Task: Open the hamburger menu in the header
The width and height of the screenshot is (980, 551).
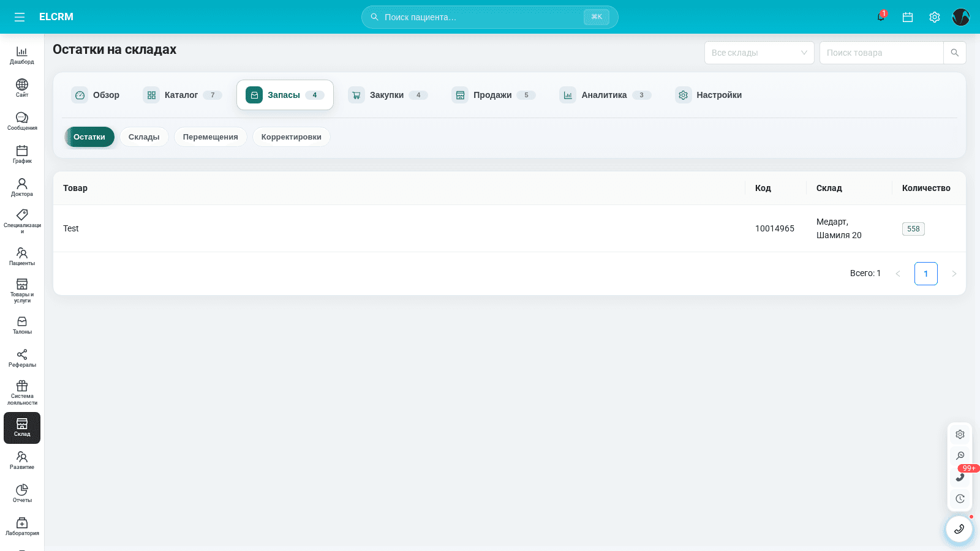Action: tap(20, 17)
